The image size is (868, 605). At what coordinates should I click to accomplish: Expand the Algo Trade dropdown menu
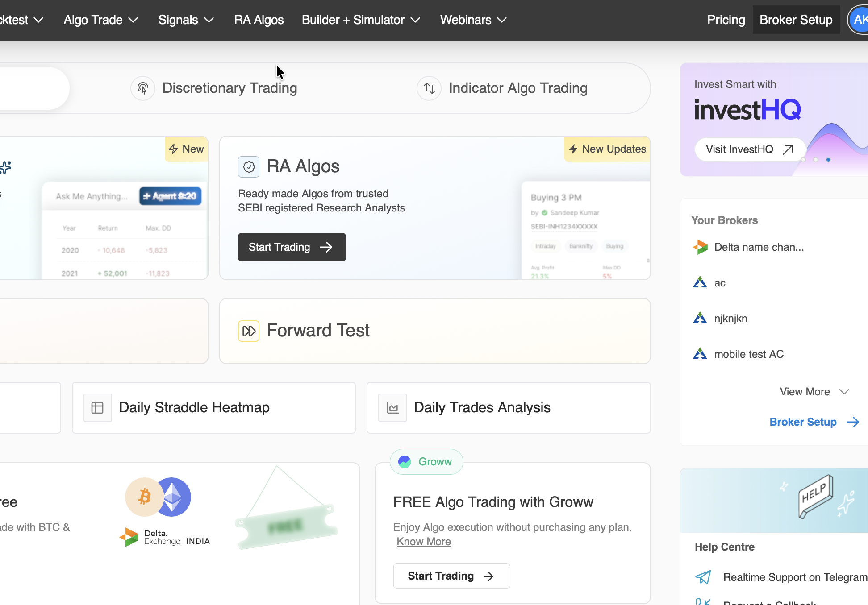click(x=100, y=20)
